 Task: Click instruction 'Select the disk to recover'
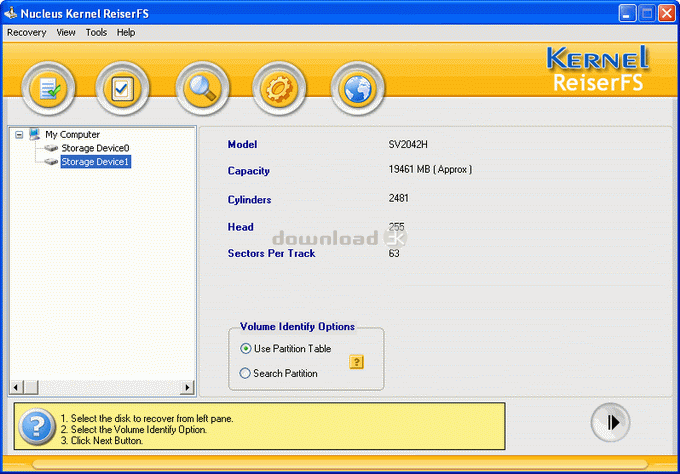pyautogui.click(x=147, y=418)
